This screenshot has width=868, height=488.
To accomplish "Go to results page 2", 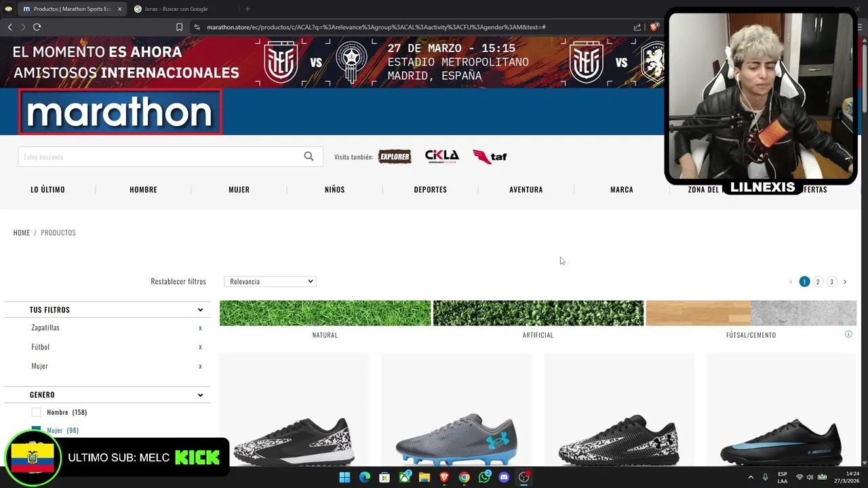I will pos(818,282).
